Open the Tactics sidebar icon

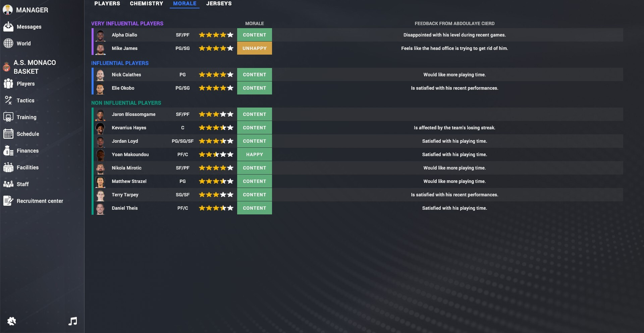click(8, 100)
